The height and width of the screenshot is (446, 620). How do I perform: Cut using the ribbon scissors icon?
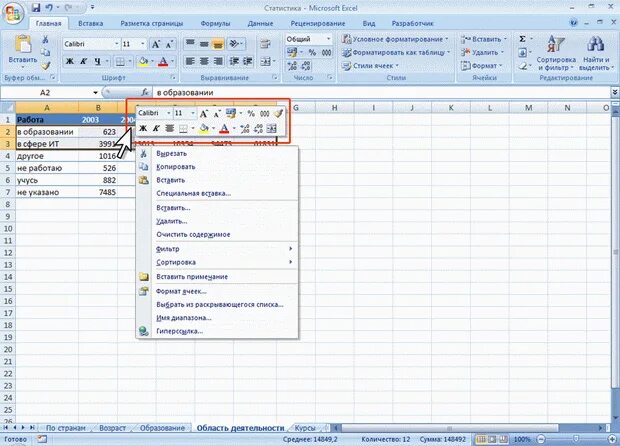(45, 40)
